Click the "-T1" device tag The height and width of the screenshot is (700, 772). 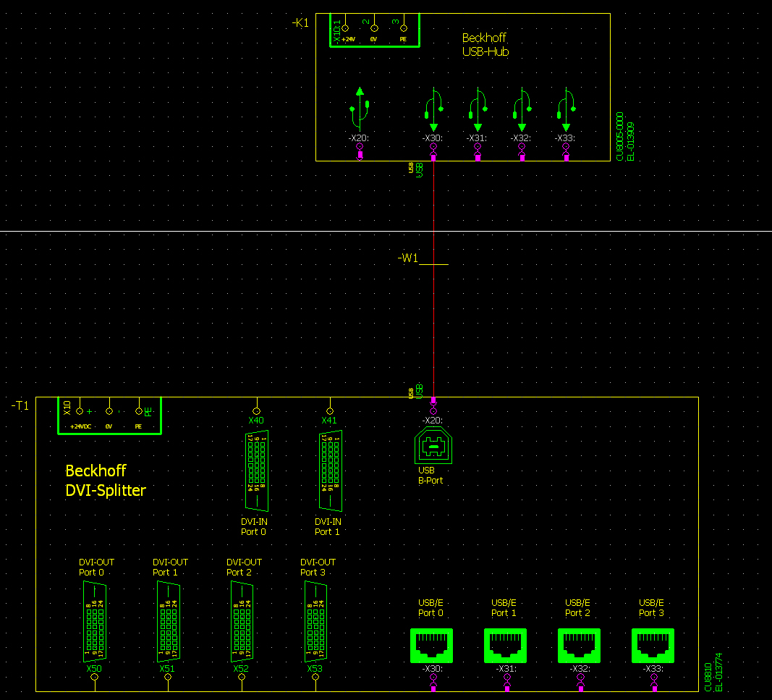coord(20,405)
